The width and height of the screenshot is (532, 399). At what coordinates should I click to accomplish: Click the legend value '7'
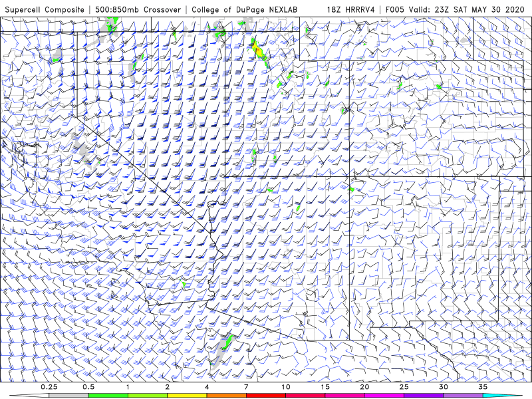tap(246, 387)
